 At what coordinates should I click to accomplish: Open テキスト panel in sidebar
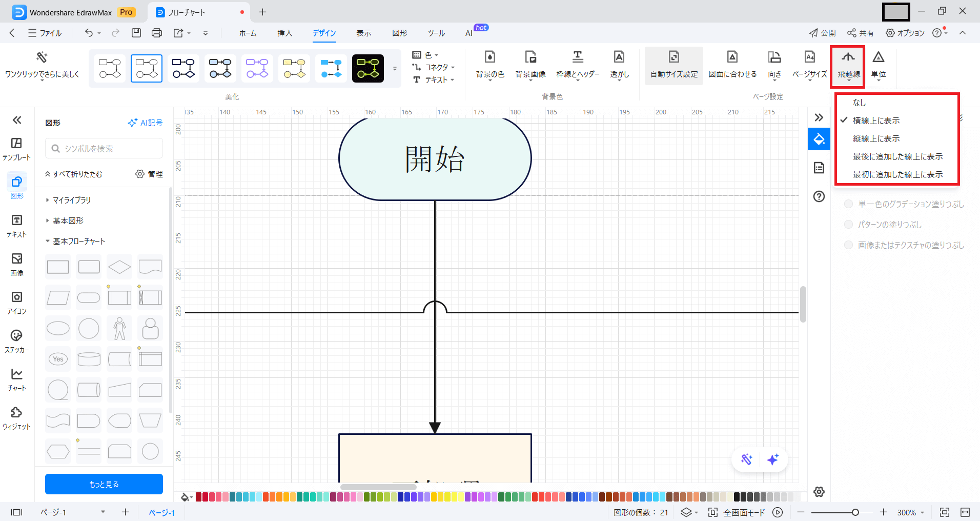[x=16, y=226]
